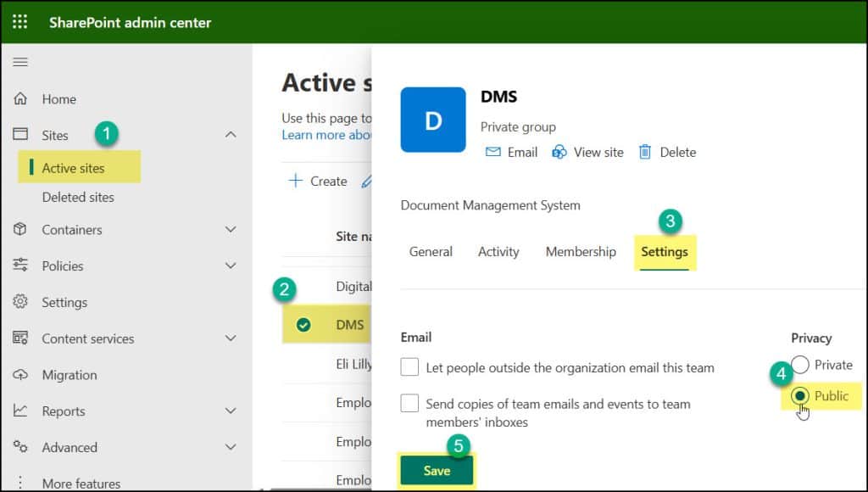Click the Policies sliders icon

tap(20, 265)
